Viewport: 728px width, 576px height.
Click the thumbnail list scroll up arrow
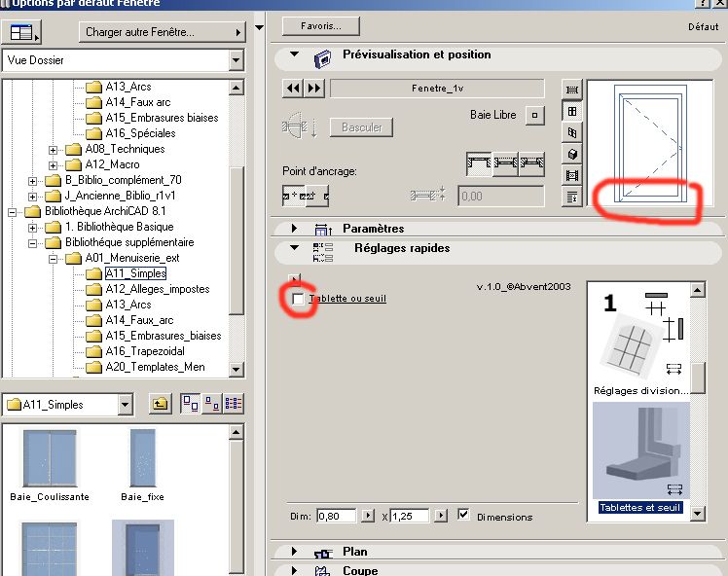point(237,433)
